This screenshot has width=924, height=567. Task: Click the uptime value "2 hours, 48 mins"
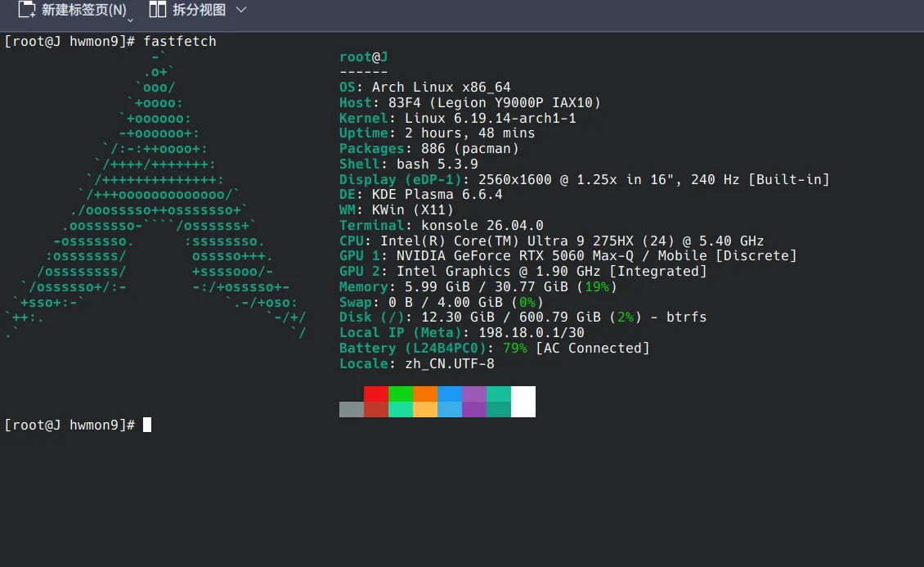469,133
